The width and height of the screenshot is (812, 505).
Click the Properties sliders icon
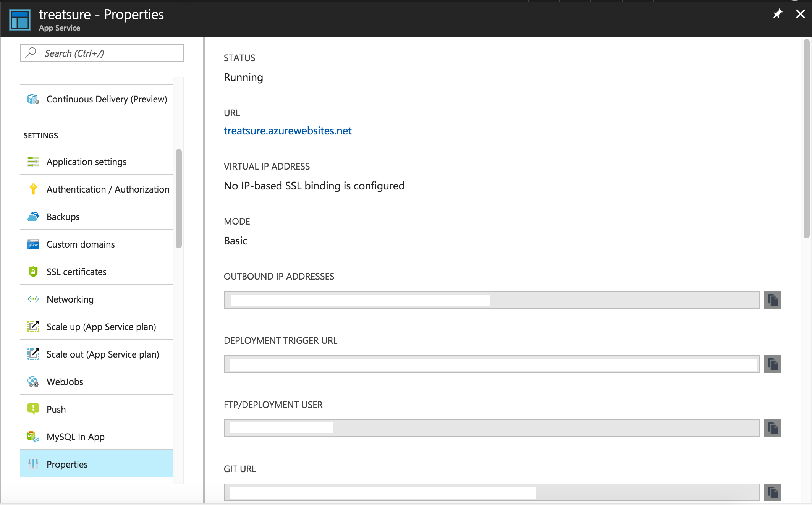tap(33, 464)
